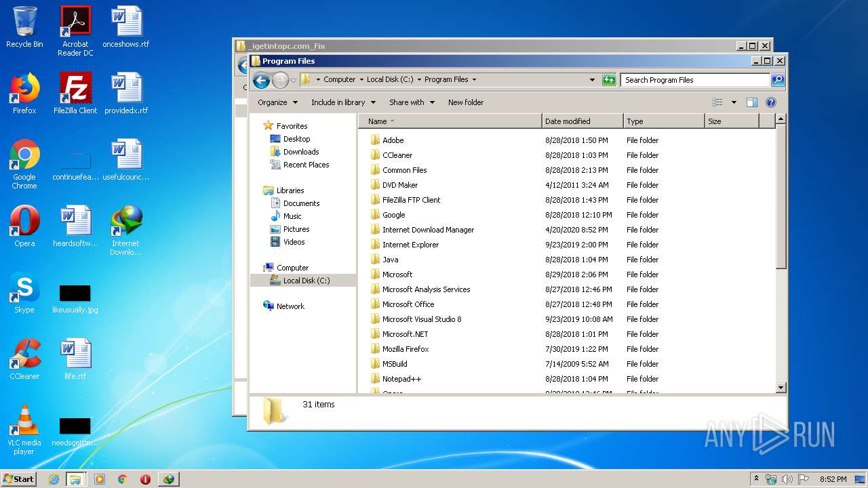Sort by Date modified column header
The image size is (868, 488).
click(x=583, y=121)
